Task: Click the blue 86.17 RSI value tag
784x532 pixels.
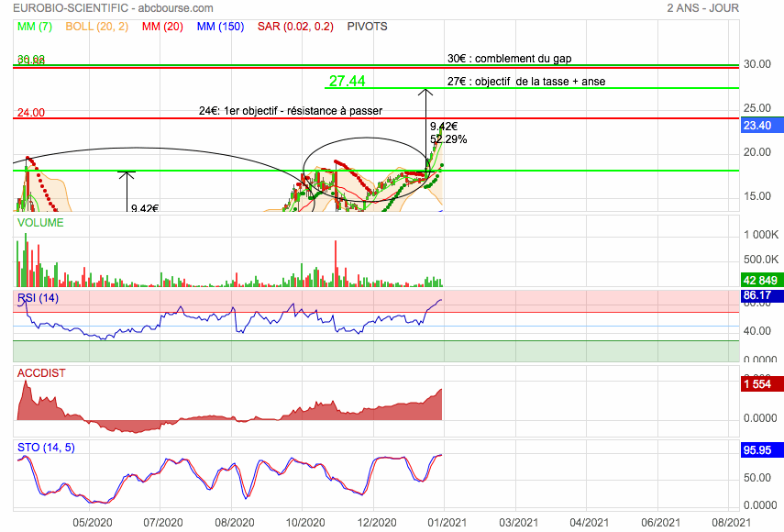Action: point(757,297)
